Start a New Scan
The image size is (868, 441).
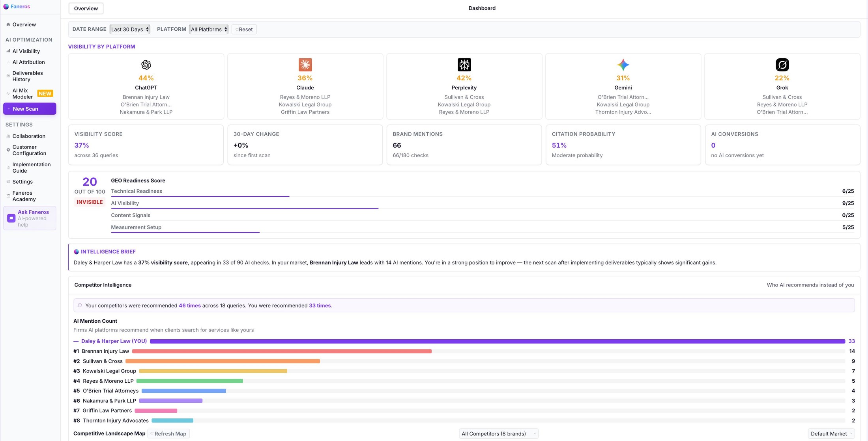point(30,109)
